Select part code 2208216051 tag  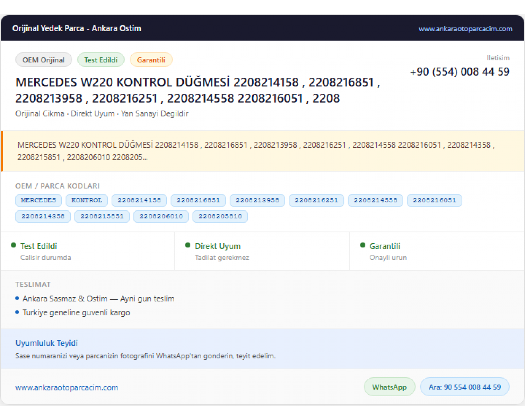pos(435,201)
